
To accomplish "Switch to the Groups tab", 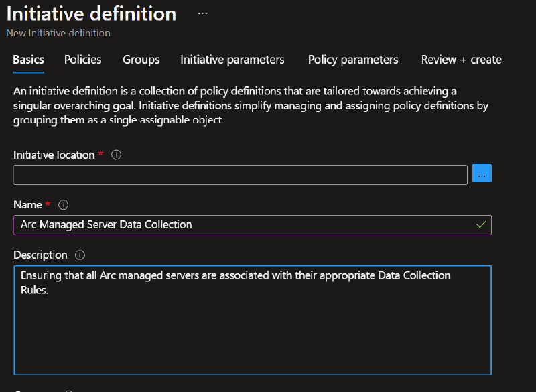I will (x=141, y=60).
